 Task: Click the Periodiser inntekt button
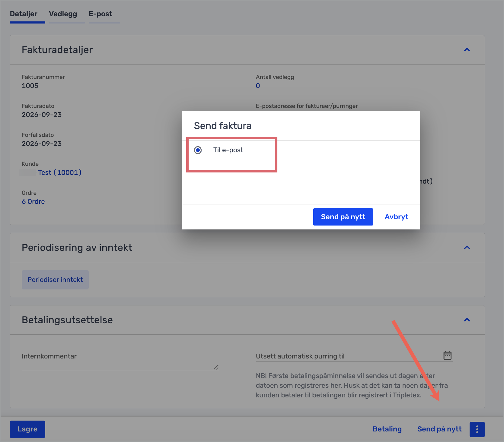click(55, 280)
